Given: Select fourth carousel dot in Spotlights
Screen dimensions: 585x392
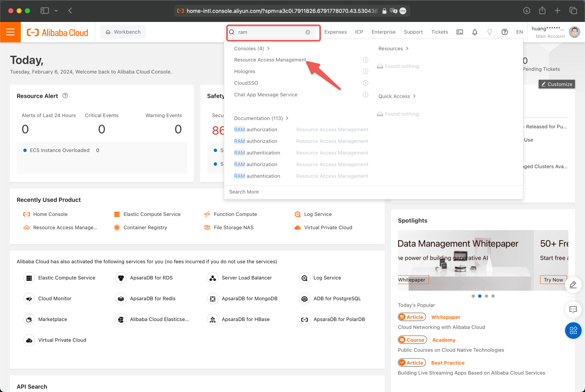Looking at the screenshot, I should coord(493,296).
